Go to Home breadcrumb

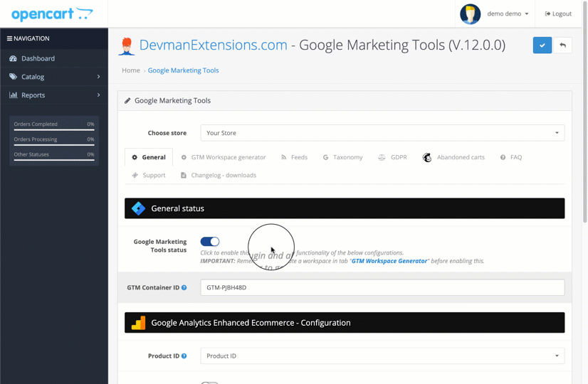(x=130, y=70)
